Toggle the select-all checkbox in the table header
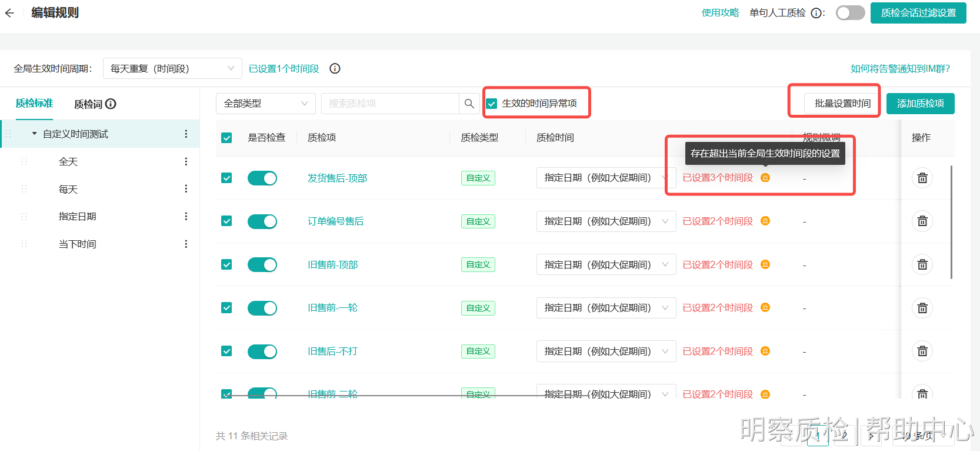 226,138
